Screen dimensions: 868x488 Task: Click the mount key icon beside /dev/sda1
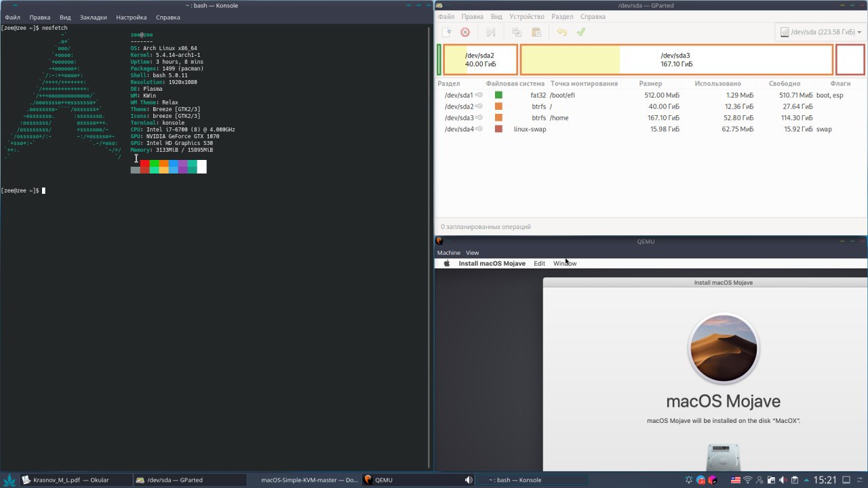(x=479, y=96)
